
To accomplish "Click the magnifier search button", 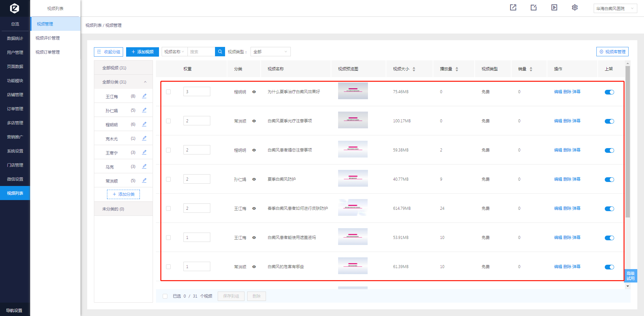I will [x=220, y=52].
